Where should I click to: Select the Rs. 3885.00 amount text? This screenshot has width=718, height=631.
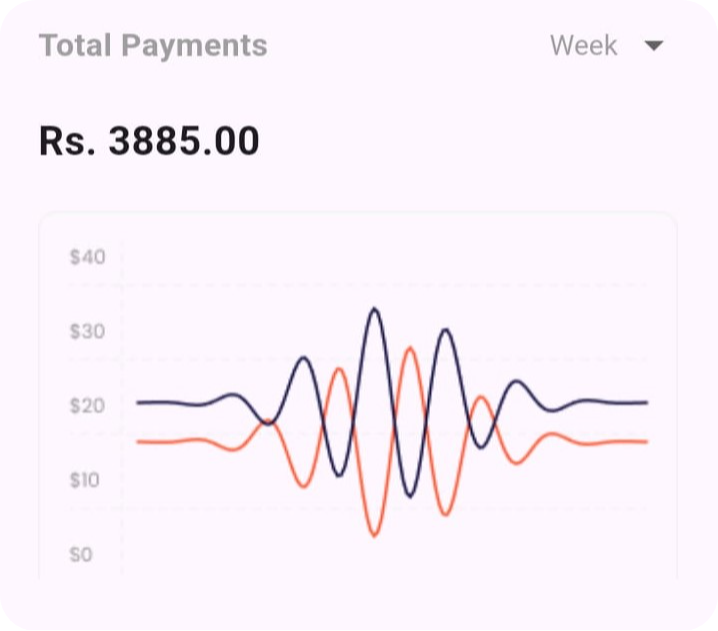coord(149,142)
